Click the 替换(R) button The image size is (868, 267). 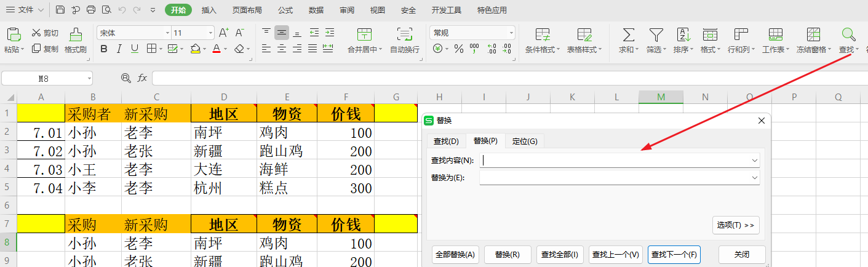508,254
